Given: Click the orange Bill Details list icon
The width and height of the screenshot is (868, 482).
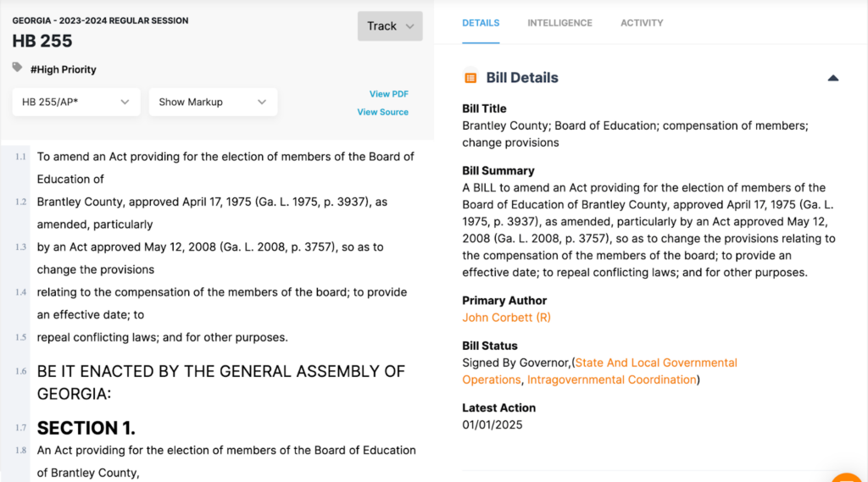Looking at the screenshot, I should tap(470, 78).
